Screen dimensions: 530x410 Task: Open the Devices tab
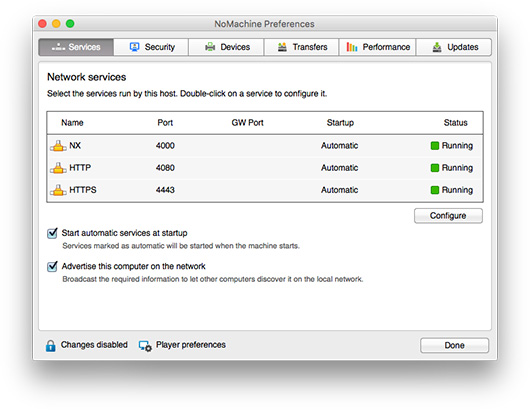pyautogui.click(x=226, y=47)
